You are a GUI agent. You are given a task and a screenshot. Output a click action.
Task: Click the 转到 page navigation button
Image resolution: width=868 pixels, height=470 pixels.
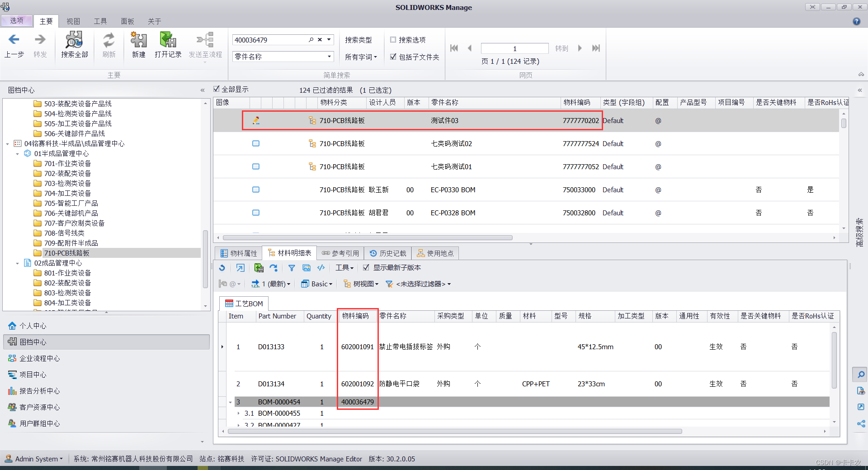click(561, 48)
